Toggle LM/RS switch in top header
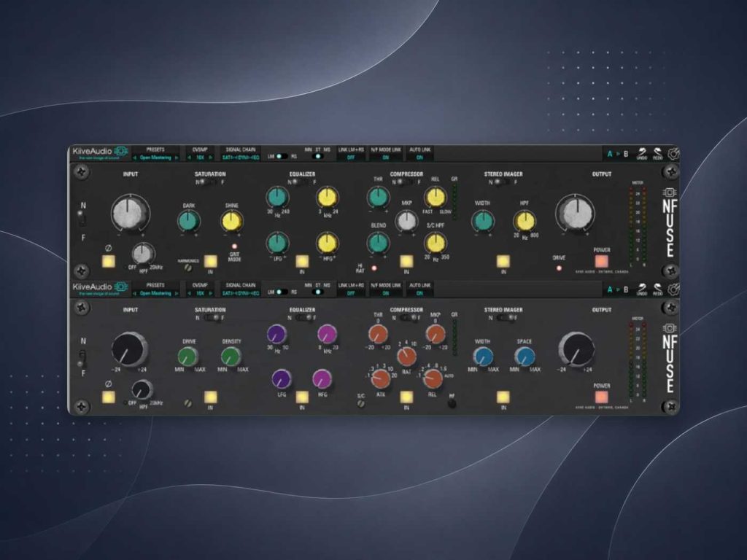The height and width of the screenshot is (560, 747). tap(282, 156)
